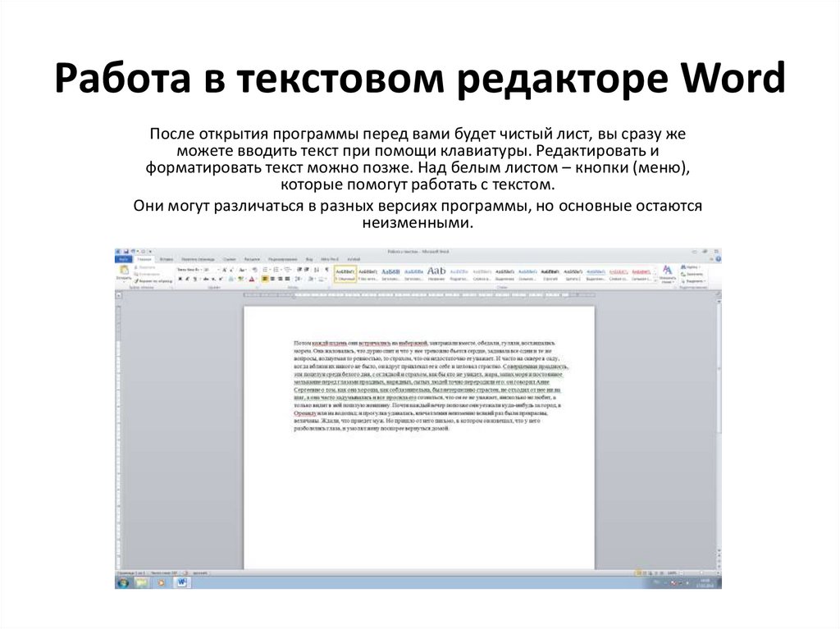Click the Word Help question mark icon
Image resolution: width=840 pixels, height=629 pixels.
(717, 259)
